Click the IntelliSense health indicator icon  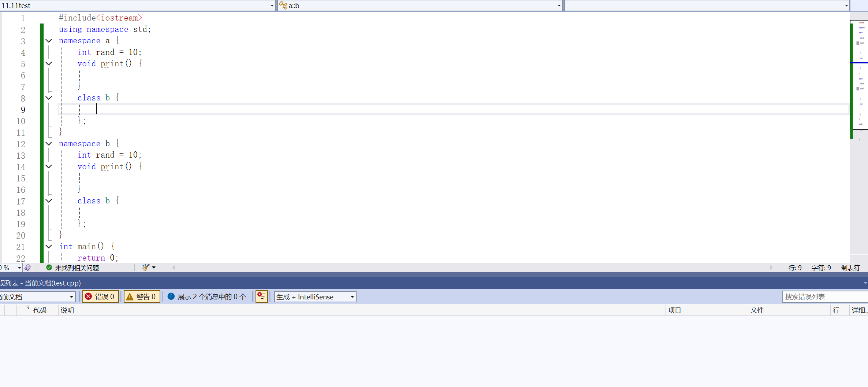(x=28, y=268)
